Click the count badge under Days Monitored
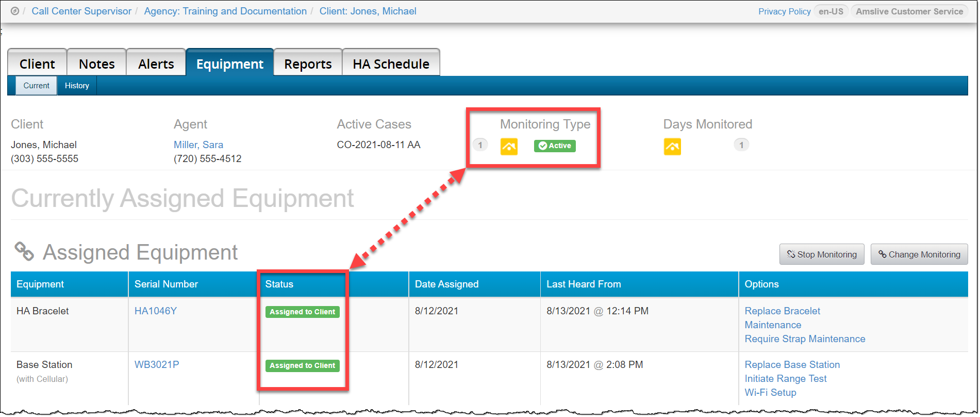 pyautogui.click(x=741, y=145)
